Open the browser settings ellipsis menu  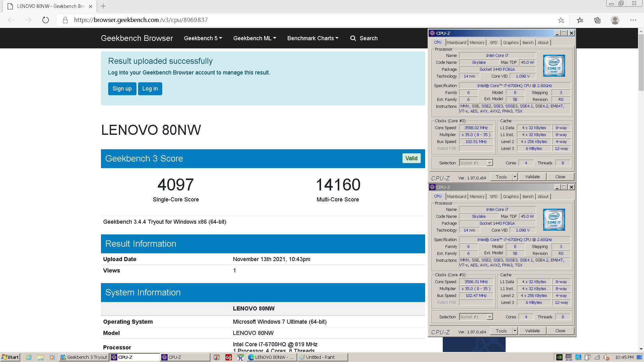[x=633, y=20]
